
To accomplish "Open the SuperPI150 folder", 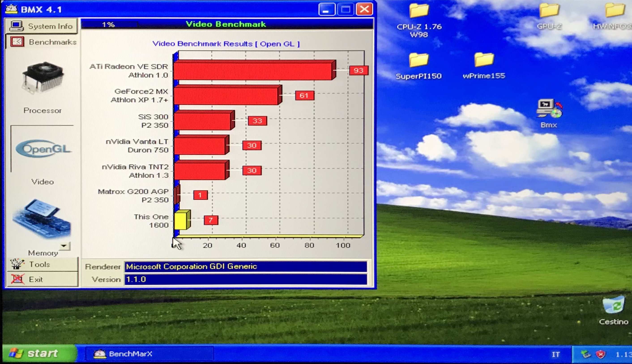I will point(418,60).
